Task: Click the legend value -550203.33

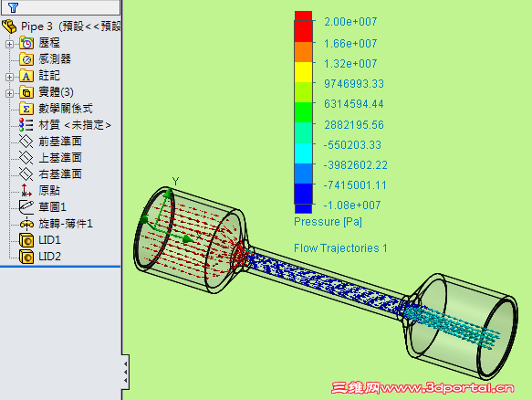Action: (352, 145)
